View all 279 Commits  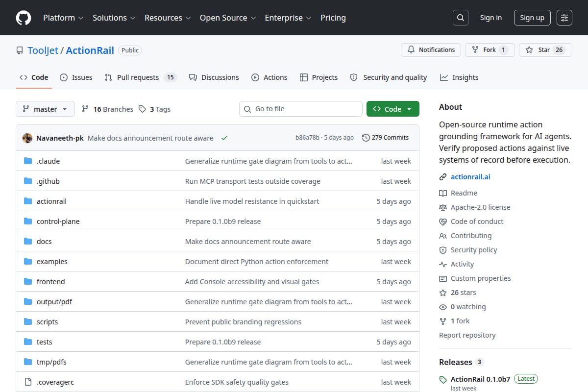[385, 138]
